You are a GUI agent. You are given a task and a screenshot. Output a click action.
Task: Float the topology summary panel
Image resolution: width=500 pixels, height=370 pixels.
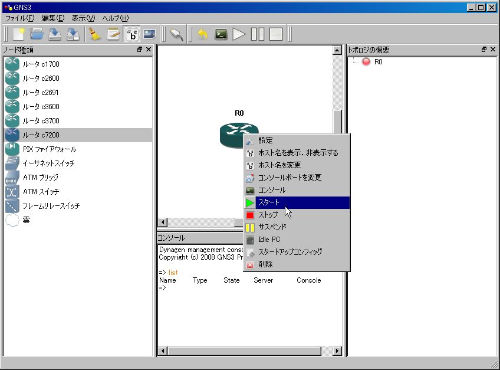(484, 49)
